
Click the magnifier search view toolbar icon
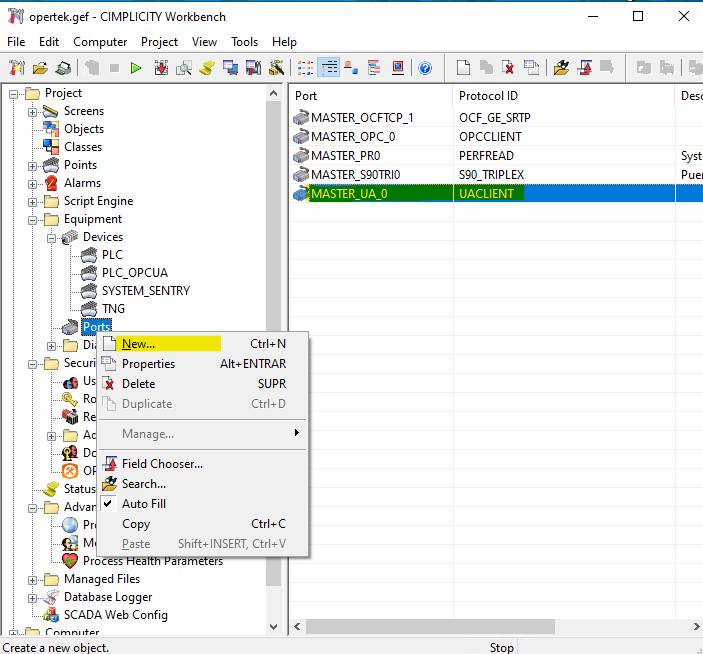click(184, 68)
